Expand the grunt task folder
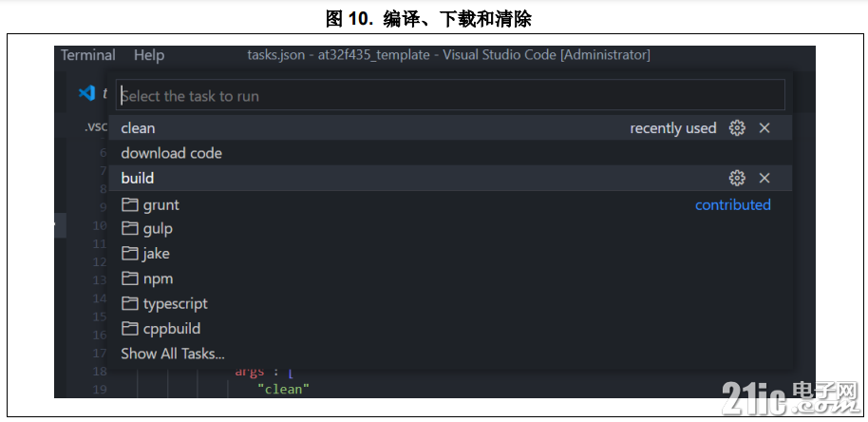The width and height of the screenshot is (868, 422). pos(450,205)
